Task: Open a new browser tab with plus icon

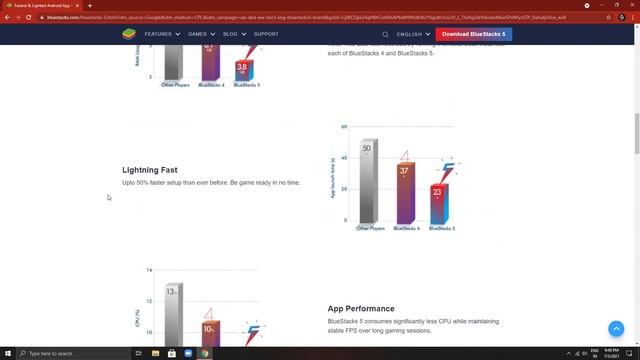Action: click(90, 6)
